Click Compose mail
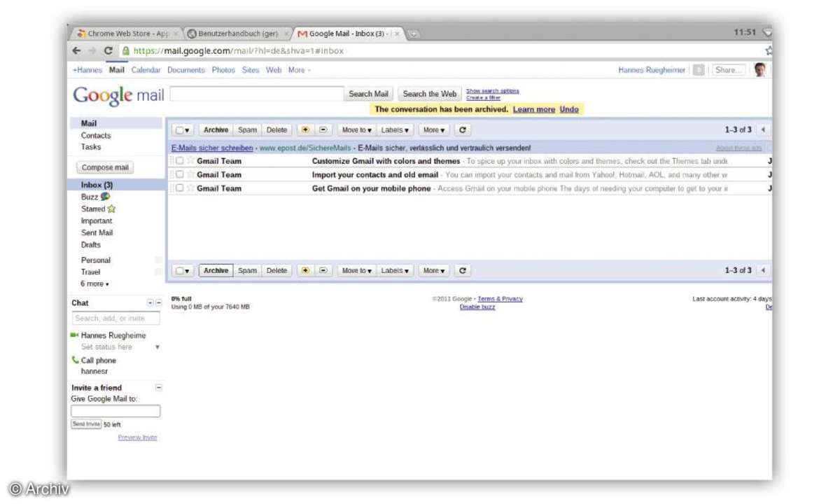 tap(105, 168)
